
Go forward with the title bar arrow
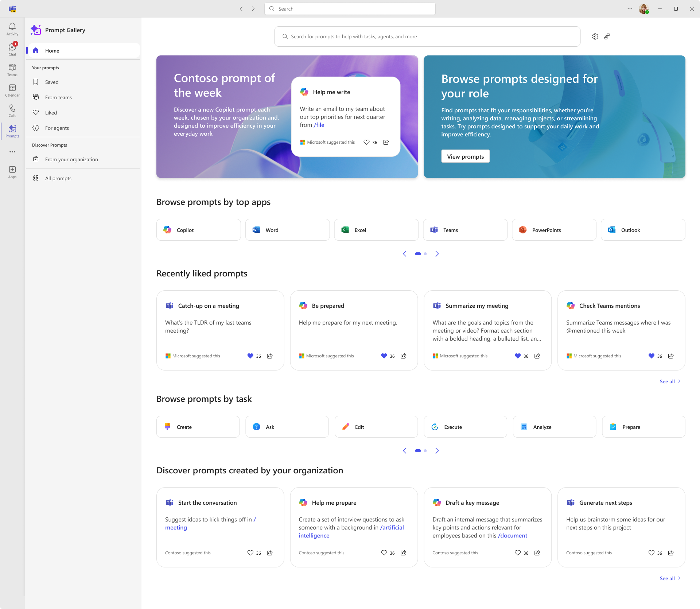coord(253,9)
